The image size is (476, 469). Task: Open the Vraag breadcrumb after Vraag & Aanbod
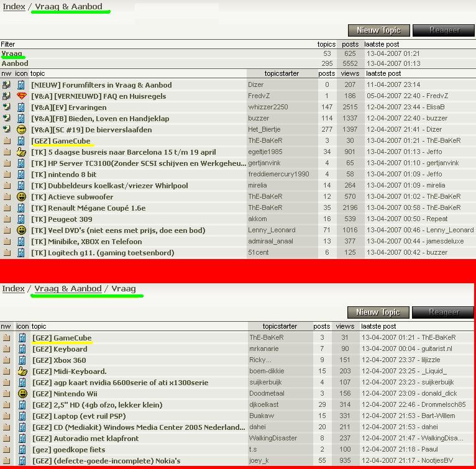(123, 289)
